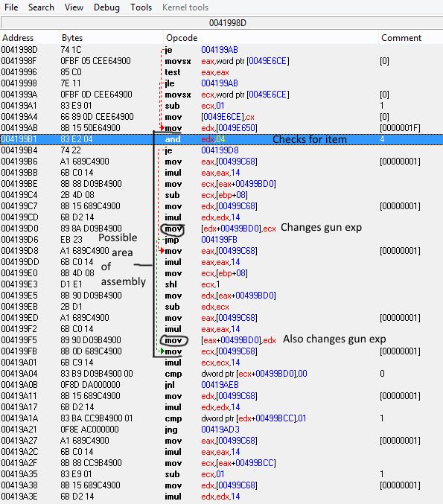The width and height of the screenshot is (443, 504).
Task: Select the circled mov at 004199D0
Action: point(173,229)
